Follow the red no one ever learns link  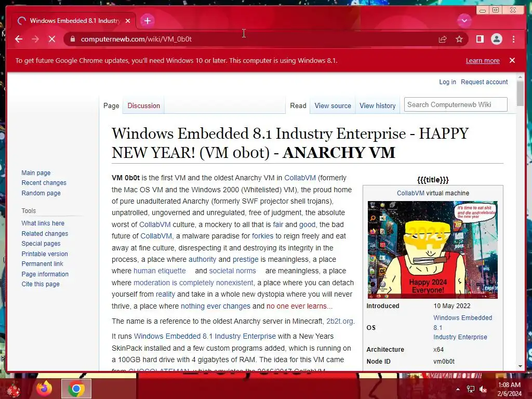tap(299, 306)
